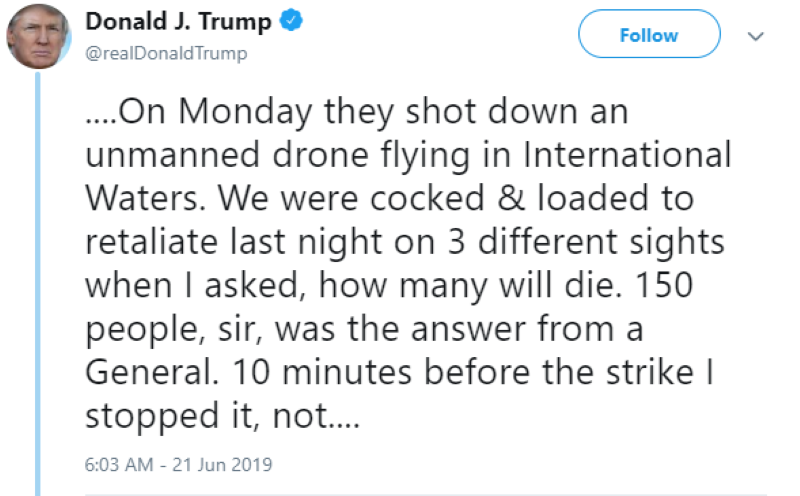Click the Follow button
800x496 pixels.
649,35
